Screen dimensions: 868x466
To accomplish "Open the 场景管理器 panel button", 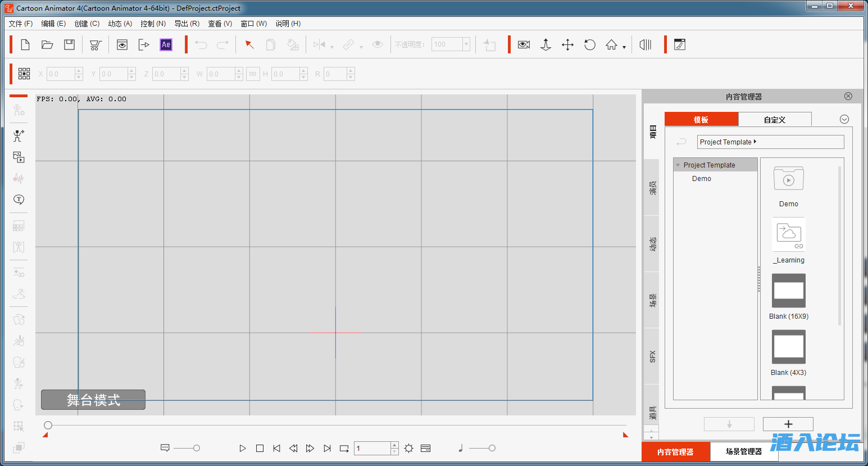I will tap(743, 452).
